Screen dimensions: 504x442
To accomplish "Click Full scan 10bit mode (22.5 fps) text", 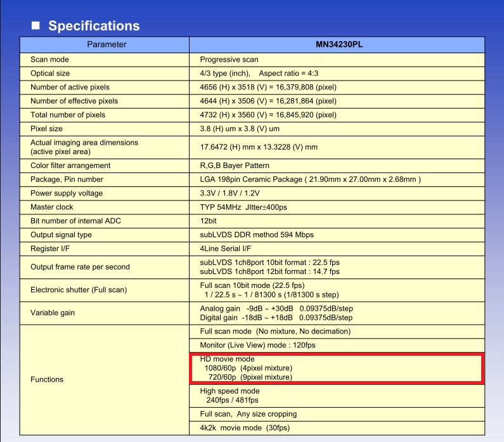I will 252,285.
